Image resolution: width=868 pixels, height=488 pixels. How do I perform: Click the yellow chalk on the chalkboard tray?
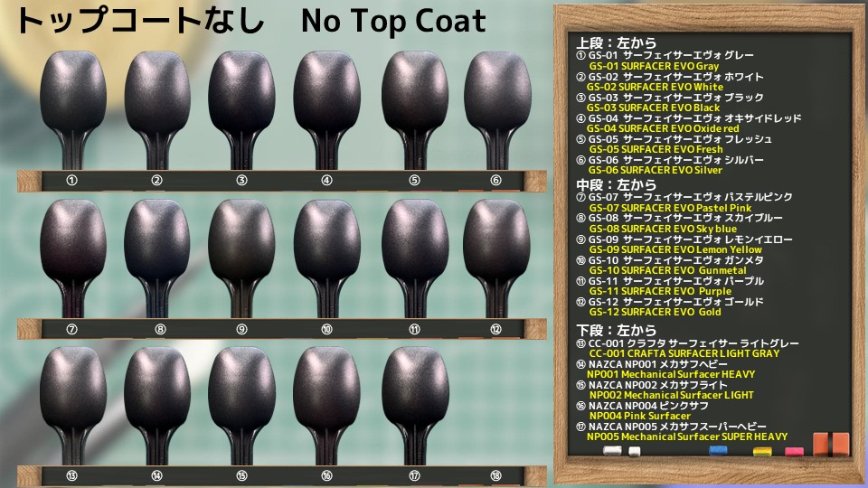click(762, 452)
